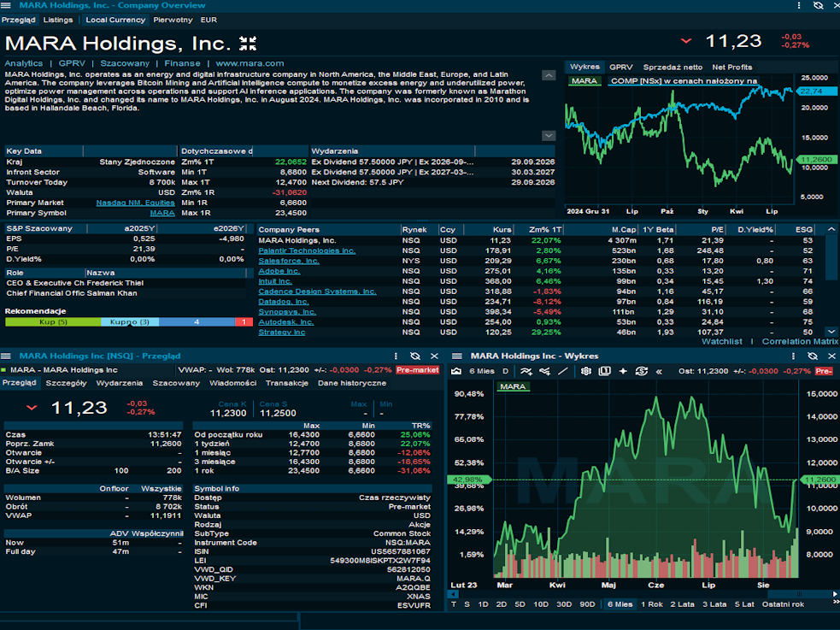The height and width of the screenshot is (630, 840).
Task: Switch to the Dane historyczne tab
Action: point(351,383)
